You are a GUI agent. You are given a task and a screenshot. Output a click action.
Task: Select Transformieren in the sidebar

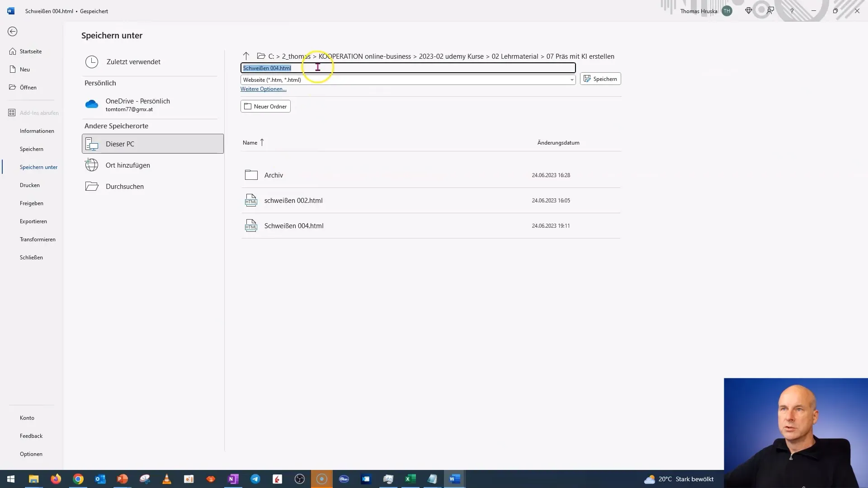tap(38, 239)
